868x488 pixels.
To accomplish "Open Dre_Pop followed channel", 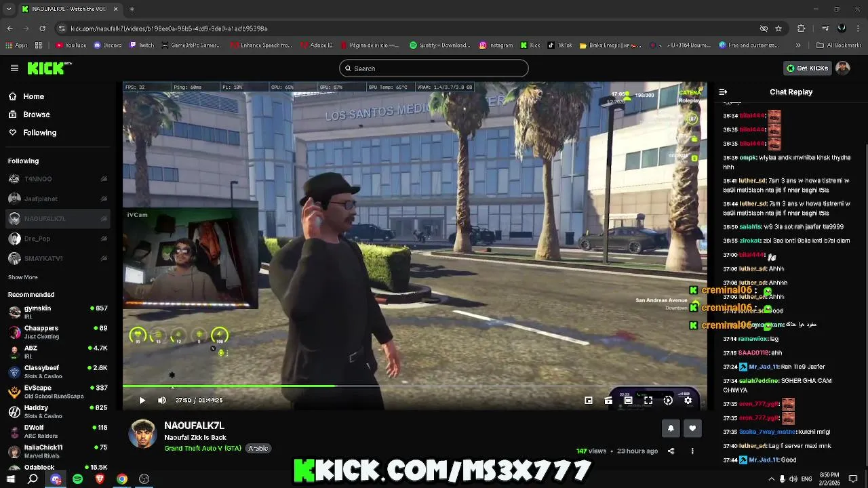I will click(x=58, y=239).
